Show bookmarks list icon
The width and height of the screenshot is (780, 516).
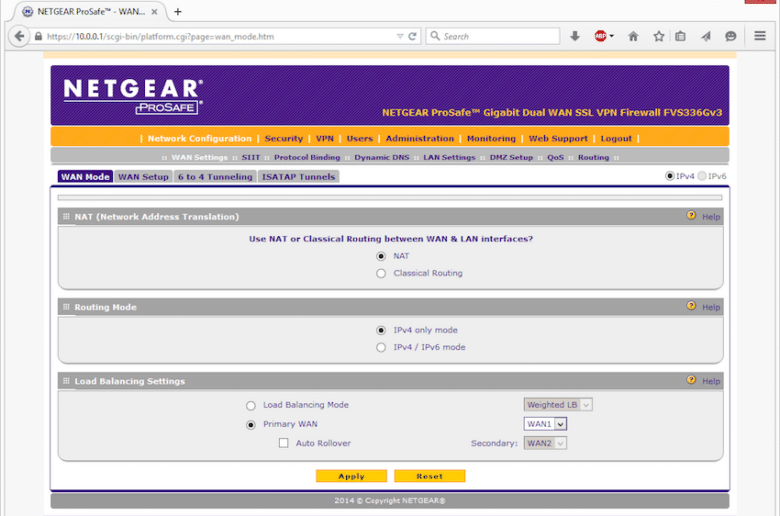[x=681, y=36]
